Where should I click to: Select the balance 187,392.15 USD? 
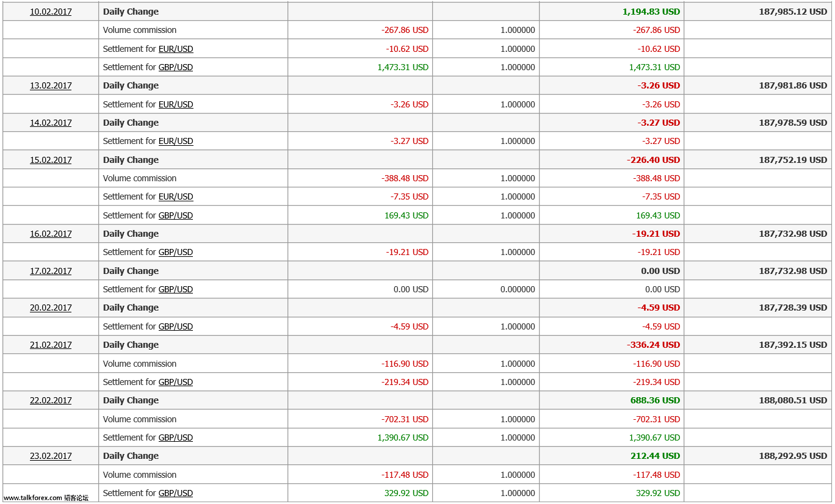coord(793,345)
